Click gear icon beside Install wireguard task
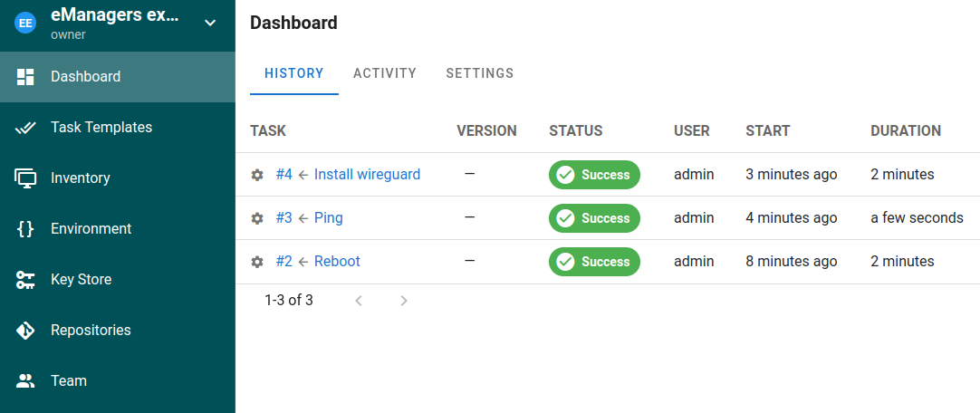Screen dimensions: 980x413 [257, 175]
